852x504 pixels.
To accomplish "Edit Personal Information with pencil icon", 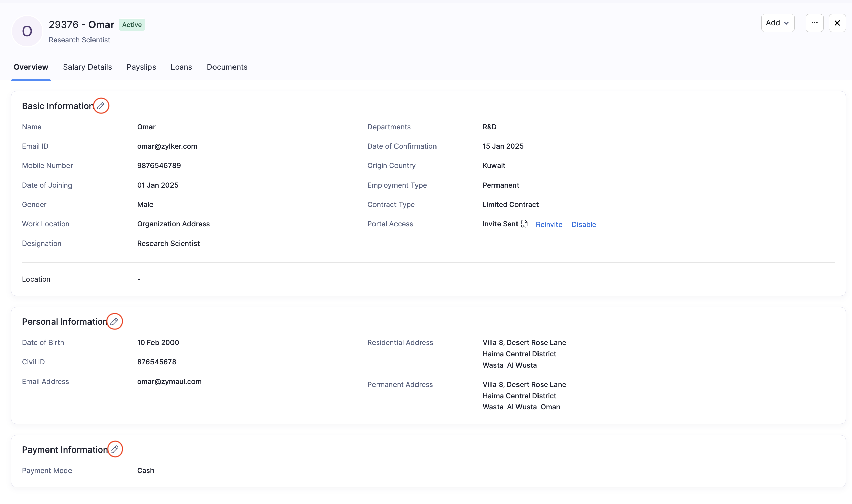I will (115, 321).
